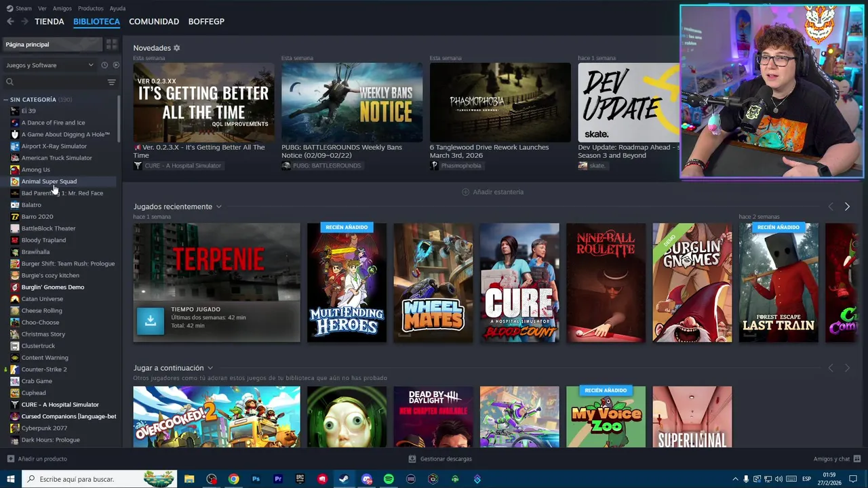Go back with the left navigation arrow
This screenshot has width=868, height=488.
[x=10, y=22]
